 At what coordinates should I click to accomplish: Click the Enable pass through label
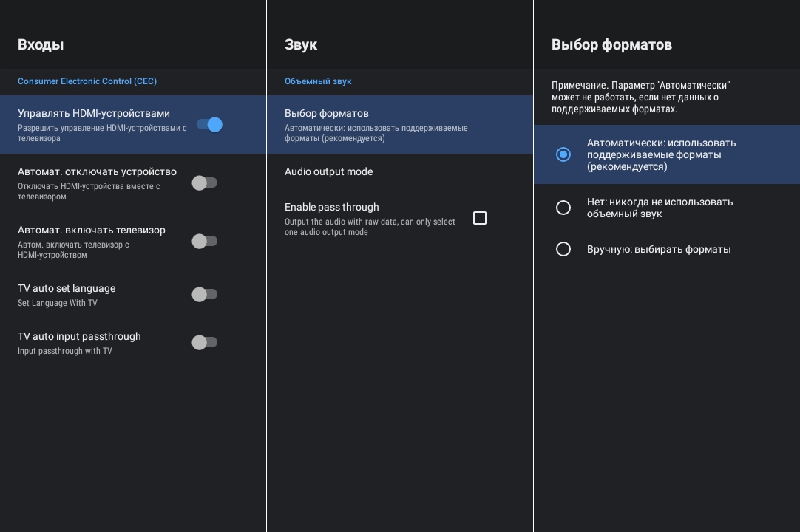coord(331,208)
